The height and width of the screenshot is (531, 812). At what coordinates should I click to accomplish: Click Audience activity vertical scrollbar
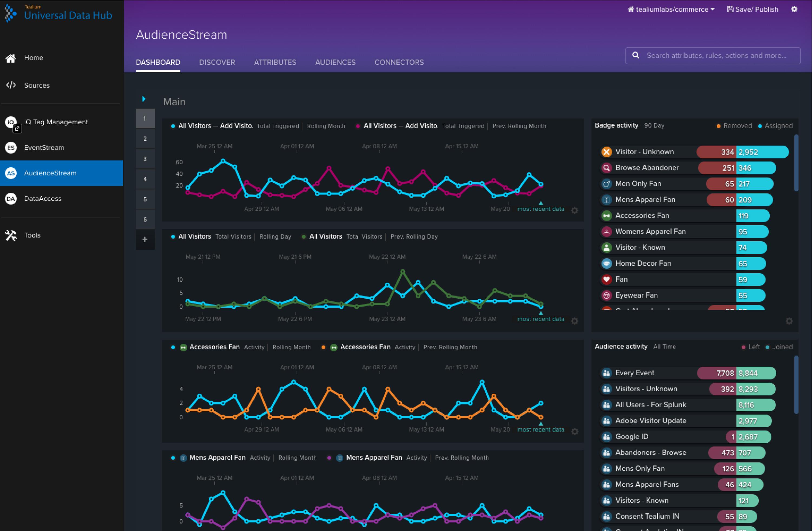click(796, 385)
